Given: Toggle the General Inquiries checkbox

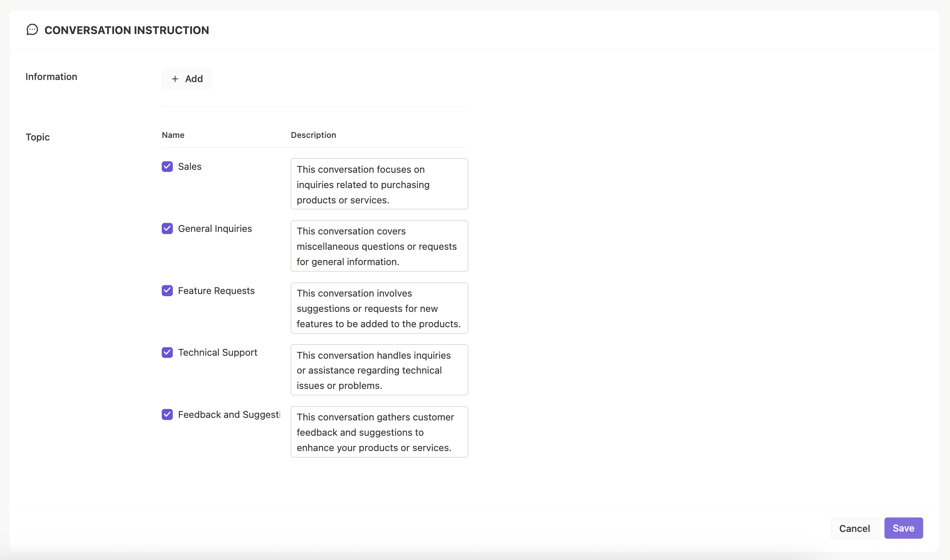Looking at the screenshot, I should pyautogui.click(x=167, y=229).
